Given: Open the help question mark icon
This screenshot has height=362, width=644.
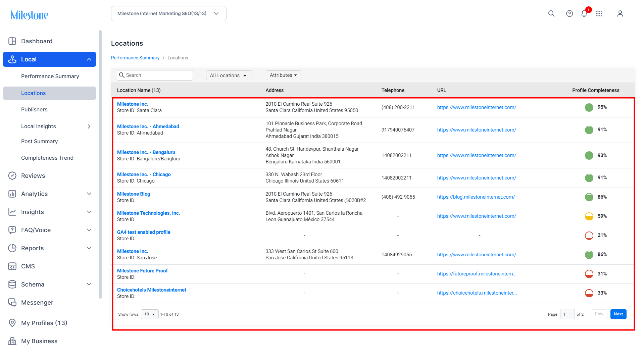Looking at the screenshot, I should tap(569, 13).
